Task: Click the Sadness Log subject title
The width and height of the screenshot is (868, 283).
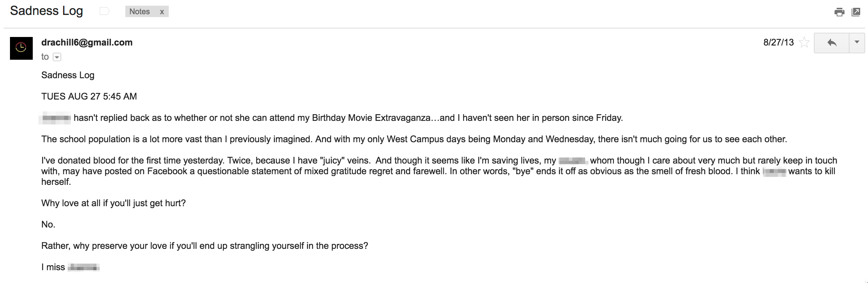Action: (x=47, y=11)
